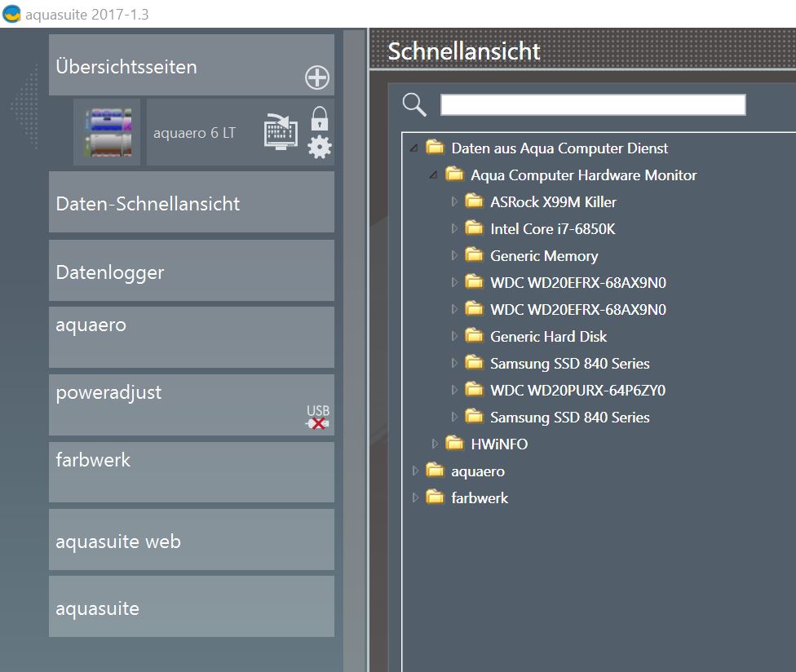Image resolution: width=796 pixels, height=672 pixels.
Task: Expand the farbwerk tree node
Action: (x=415, y=498)
